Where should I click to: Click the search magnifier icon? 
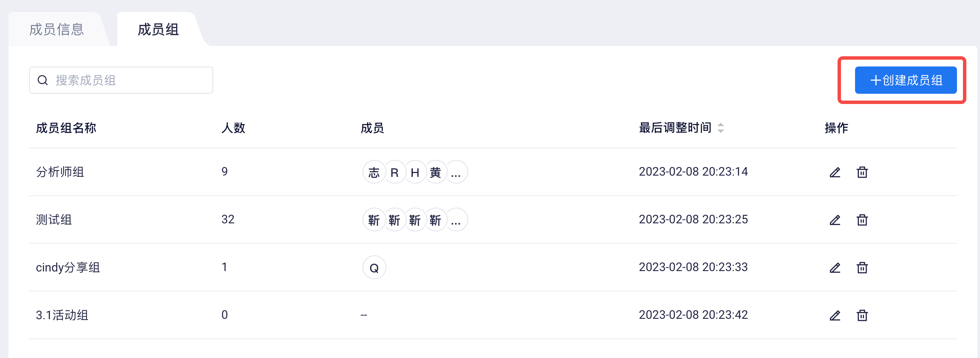[43, 80]
